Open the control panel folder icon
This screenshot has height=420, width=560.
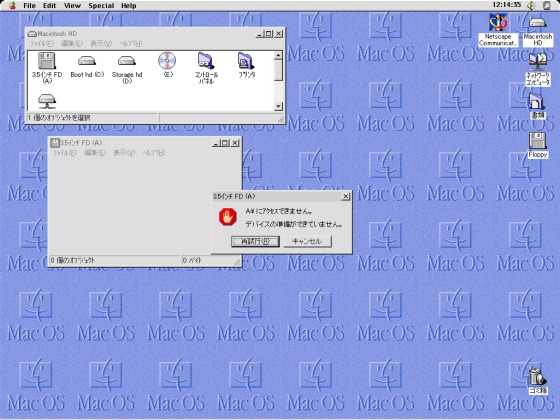click(206, 61)
